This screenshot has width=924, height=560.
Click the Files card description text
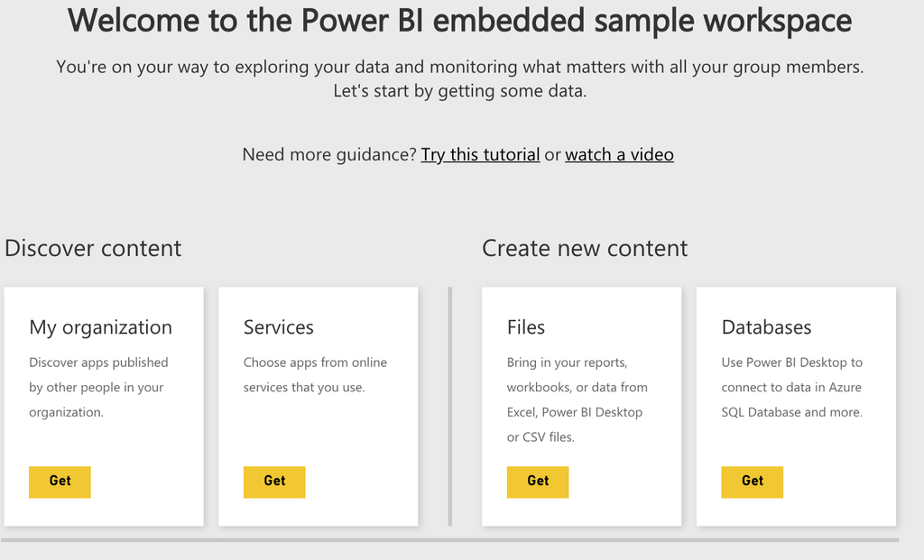click(x=577, y=399)
